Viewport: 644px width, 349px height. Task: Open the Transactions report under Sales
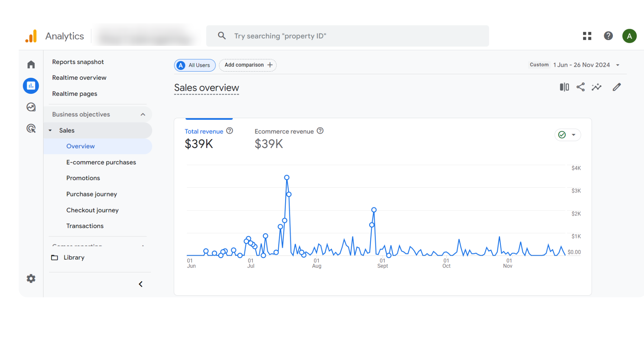(85, 226)
